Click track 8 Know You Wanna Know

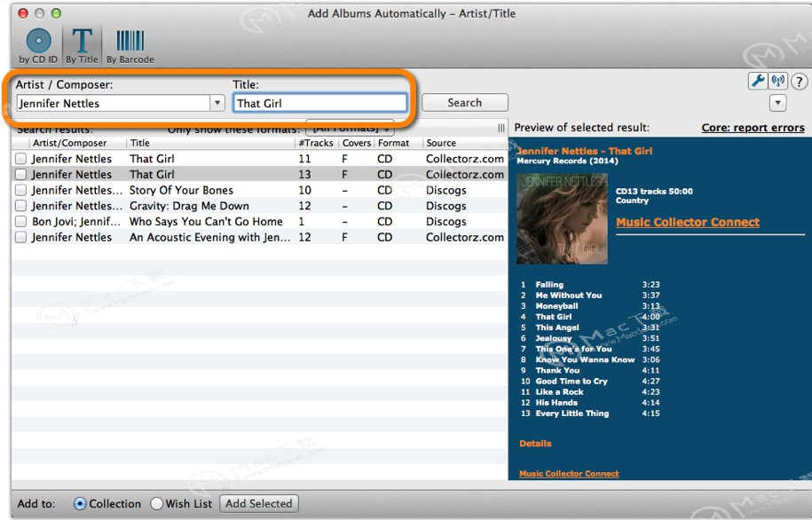(585, 359)
